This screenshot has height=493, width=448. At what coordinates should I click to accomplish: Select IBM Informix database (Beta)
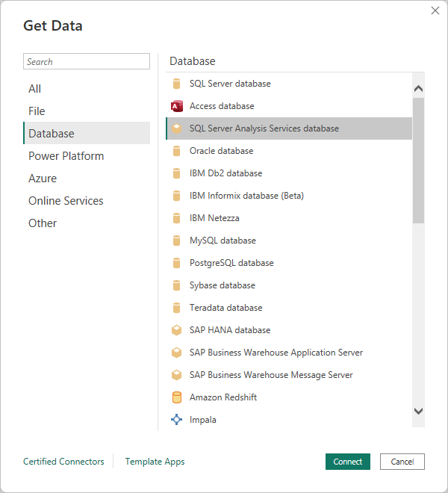(x=289, y=196)
